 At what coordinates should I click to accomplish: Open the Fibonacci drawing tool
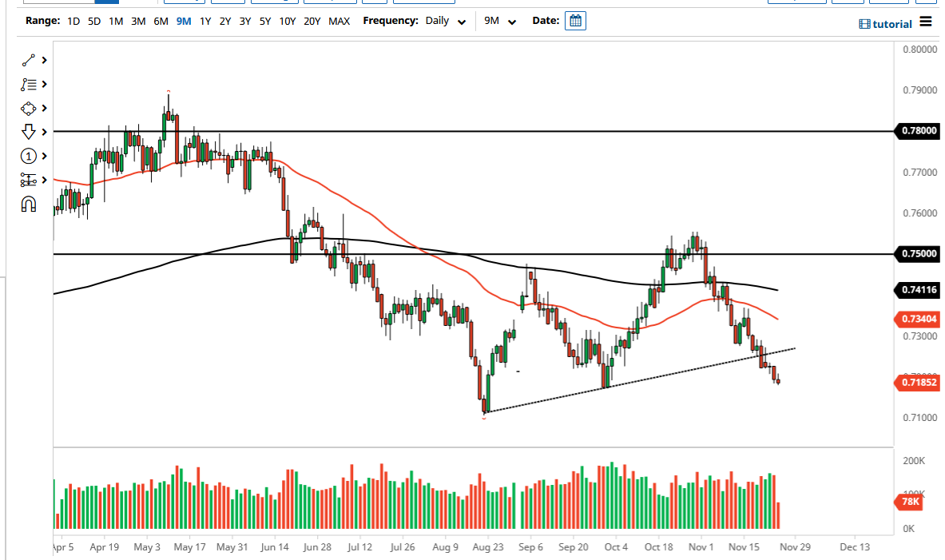click(x=29, y=84)
